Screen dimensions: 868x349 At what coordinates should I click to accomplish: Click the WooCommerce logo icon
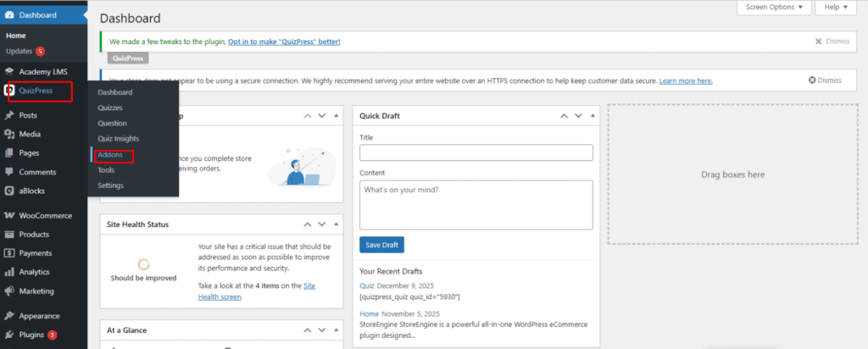9,216
